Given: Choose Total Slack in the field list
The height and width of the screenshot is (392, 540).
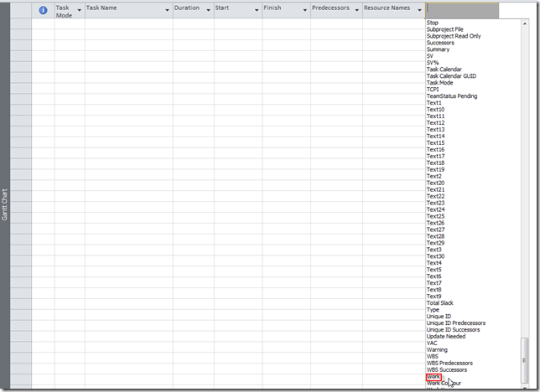Looking at the screenshot, I should coord(439,303).
